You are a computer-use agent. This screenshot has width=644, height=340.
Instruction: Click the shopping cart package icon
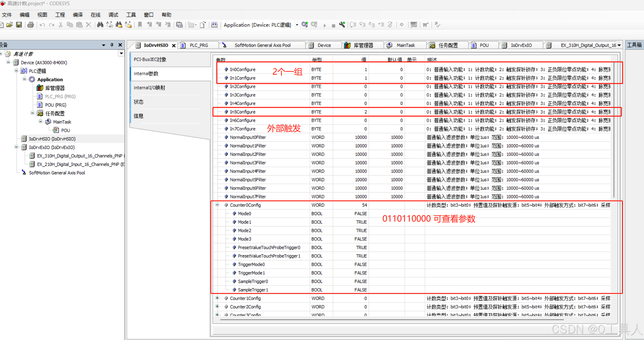[425, 25]
